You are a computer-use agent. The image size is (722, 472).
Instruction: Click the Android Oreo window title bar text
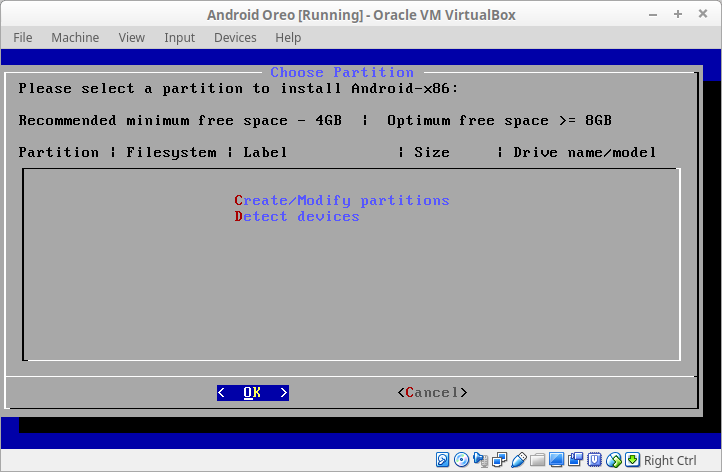361,15
